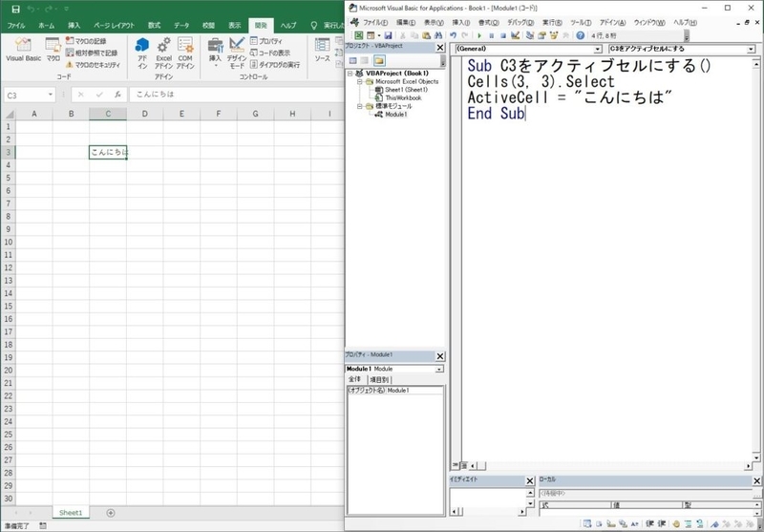The width and height of the screenshot is (764, 532).
Task: Open Module1 object dropdown in properties
Action: 439,370
